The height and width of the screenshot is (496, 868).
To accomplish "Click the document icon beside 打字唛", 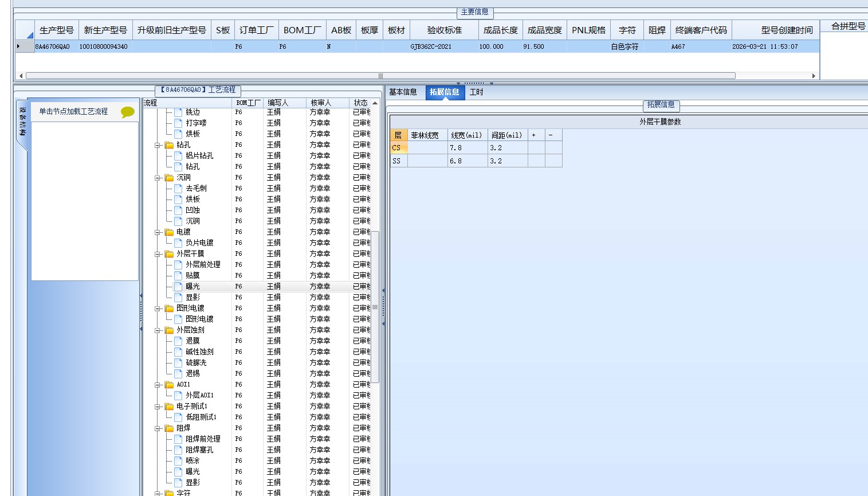I will coord(178,123).
